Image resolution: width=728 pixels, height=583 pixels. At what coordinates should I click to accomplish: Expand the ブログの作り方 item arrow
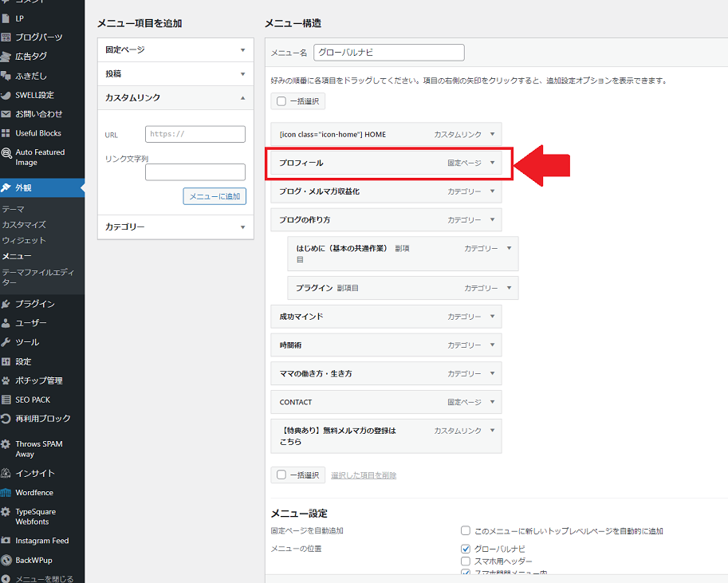pos(493,220)
